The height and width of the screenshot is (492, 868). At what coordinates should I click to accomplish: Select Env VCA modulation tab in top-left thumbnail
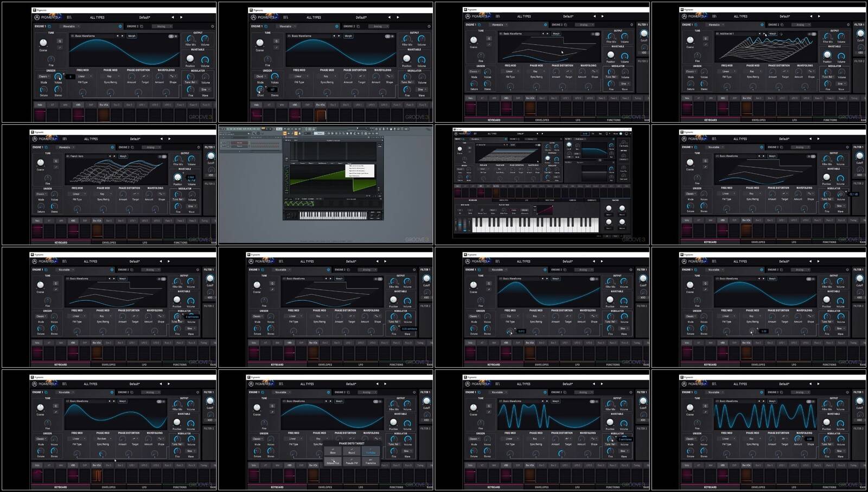(104, 105)
